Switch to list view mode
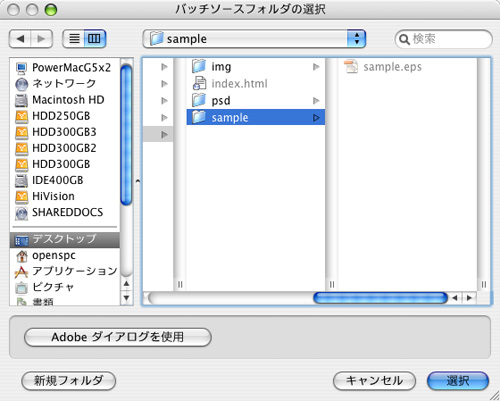The width and height of the screenshot is (500, 401). pyautogui.click(x=74, y=39)
